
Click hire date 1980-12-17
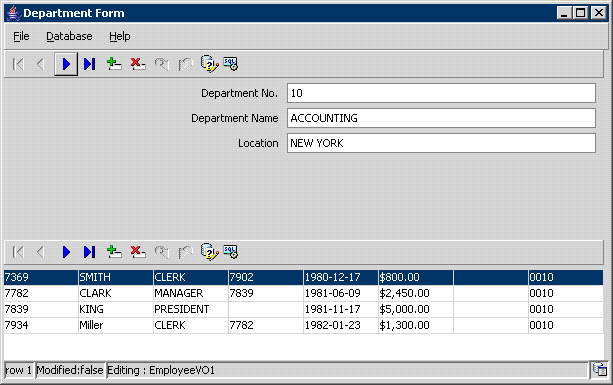tap(341, 277)
